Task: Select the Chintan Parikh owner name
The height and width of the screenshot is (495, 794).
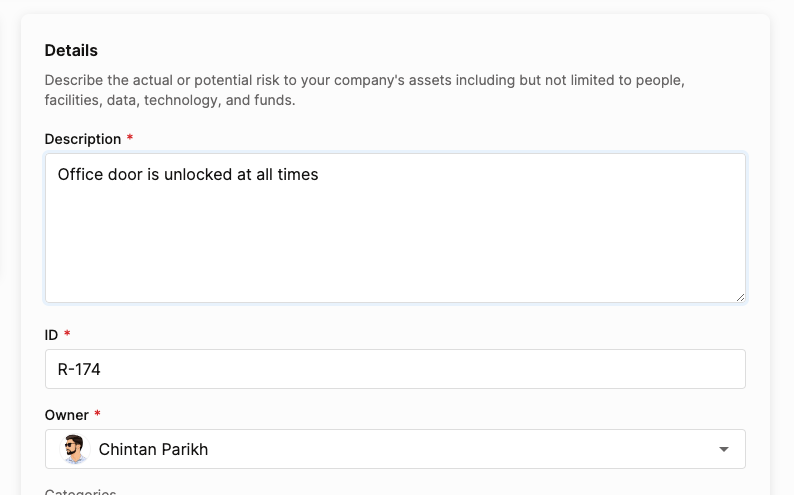Action: click(x=153, y=449)
